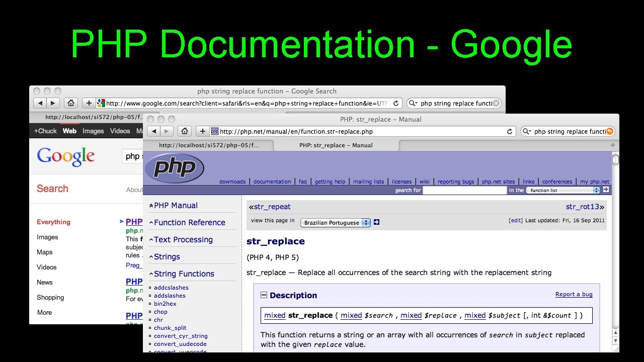Screen dimensions: 644x362
Task: Click the [edit] link
Action: click(x=516, y=220)
